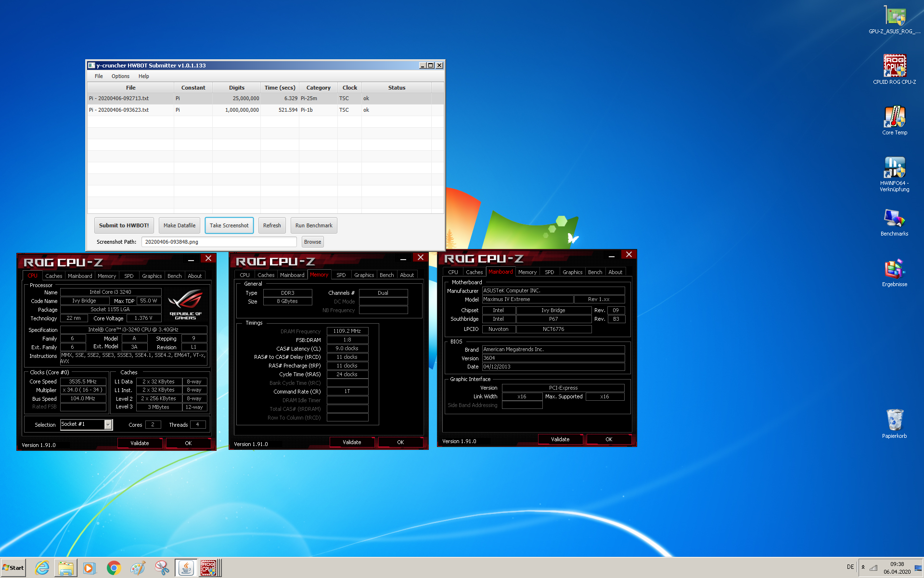Click Validate in middle CPU-Z window
Viewport: 924px width, 578px height.
coord(352,442)
